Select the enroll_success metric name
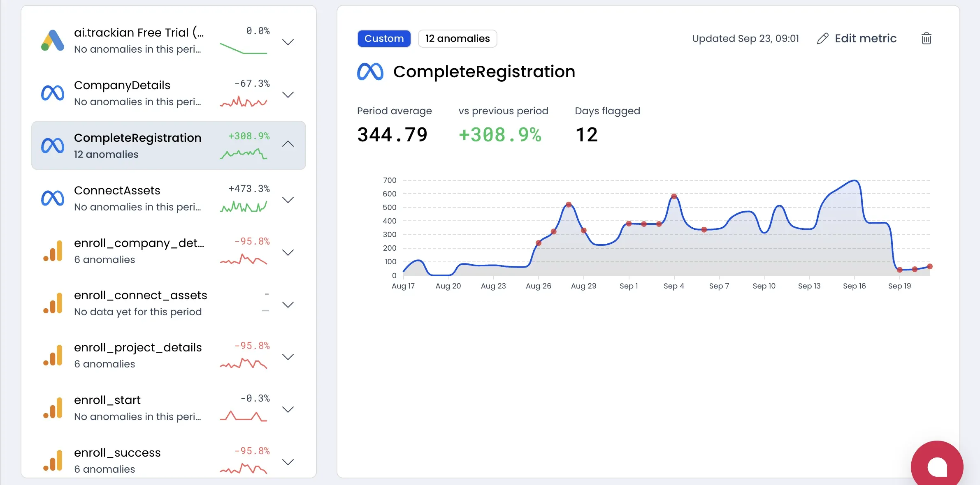 click(x=117, y=453)
